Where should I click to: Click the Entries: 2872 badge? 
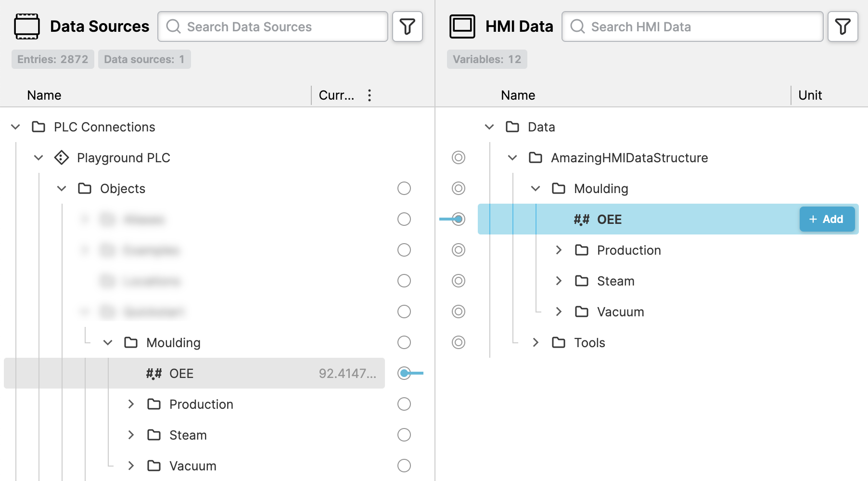click(x=53, y=59)
